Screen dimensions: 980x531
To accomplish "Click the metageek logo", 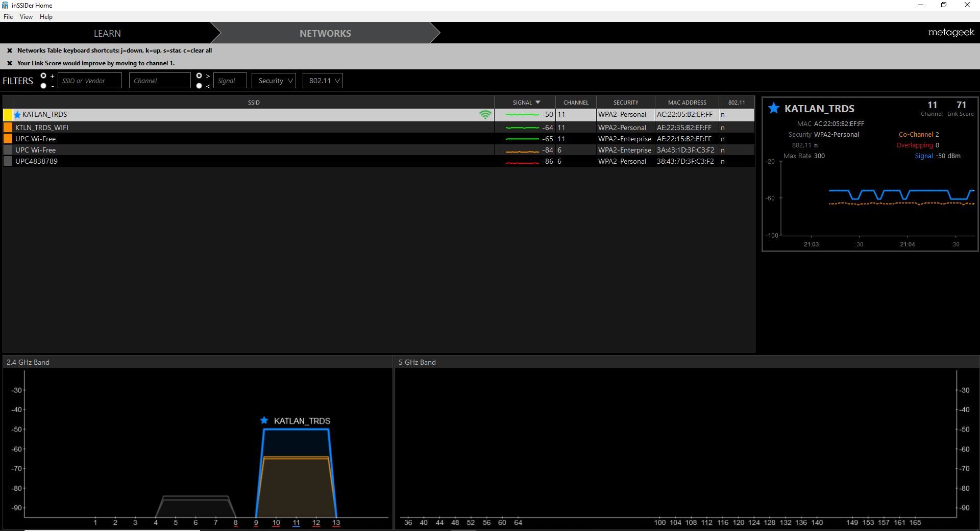I will 951,32.
